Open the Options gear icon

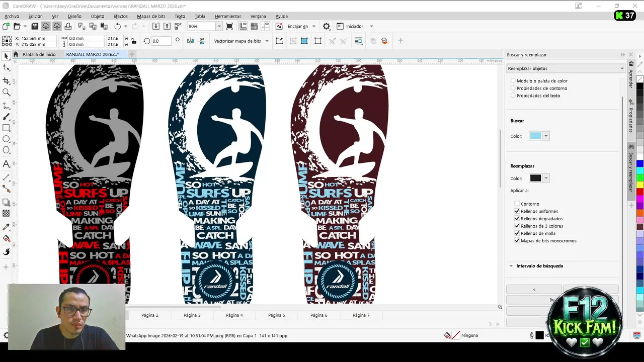[x=327, y=26]
